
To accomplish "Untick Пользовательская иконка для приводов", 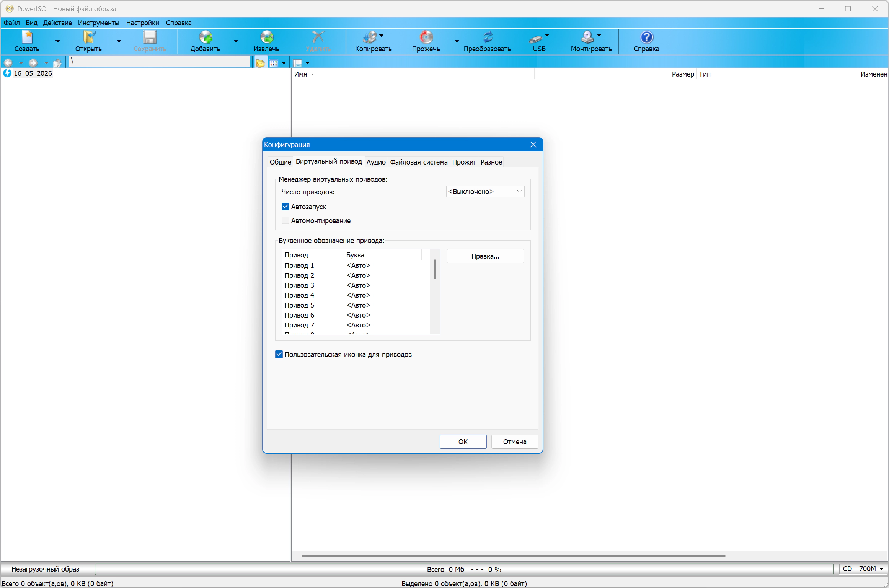I will tap(279, 354).
